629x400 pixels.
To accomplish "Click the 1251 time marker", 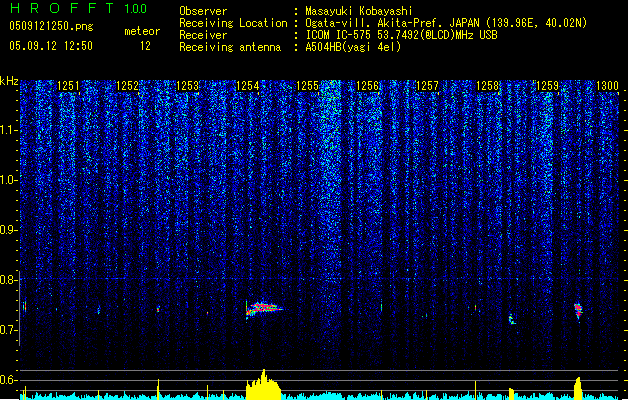I will tap(68, 86).
